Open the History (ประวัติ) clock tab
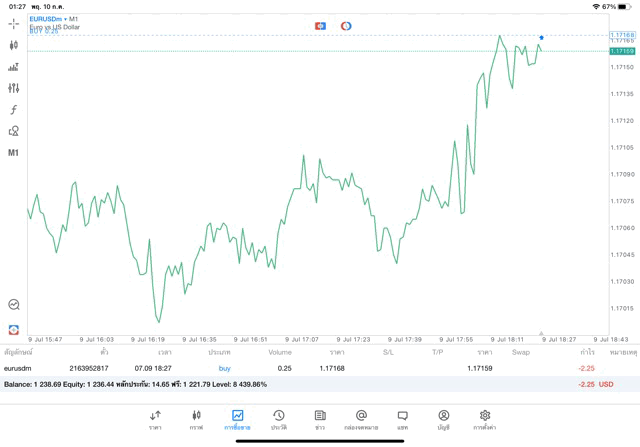The width and height of the screenshot is (640, 447). 278,419
